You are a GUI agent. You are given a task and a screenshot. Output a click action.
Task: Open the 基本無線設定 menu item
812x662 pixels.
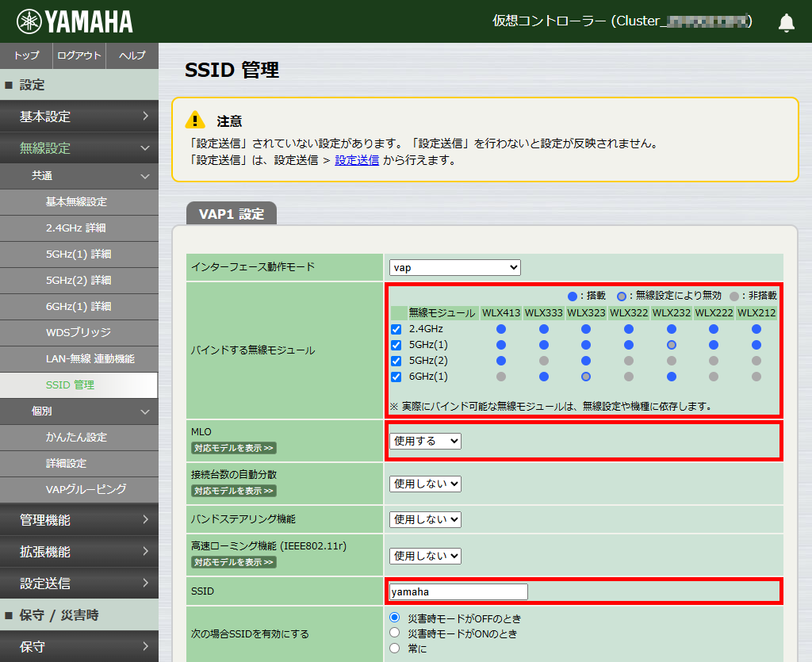pos(79,202)
